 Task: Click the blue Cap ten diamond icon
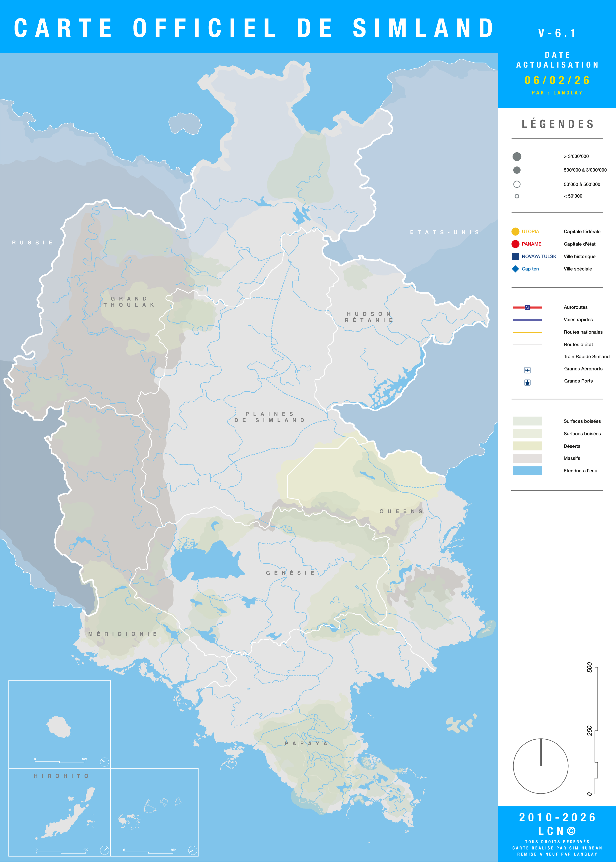[x=515, y=269]
